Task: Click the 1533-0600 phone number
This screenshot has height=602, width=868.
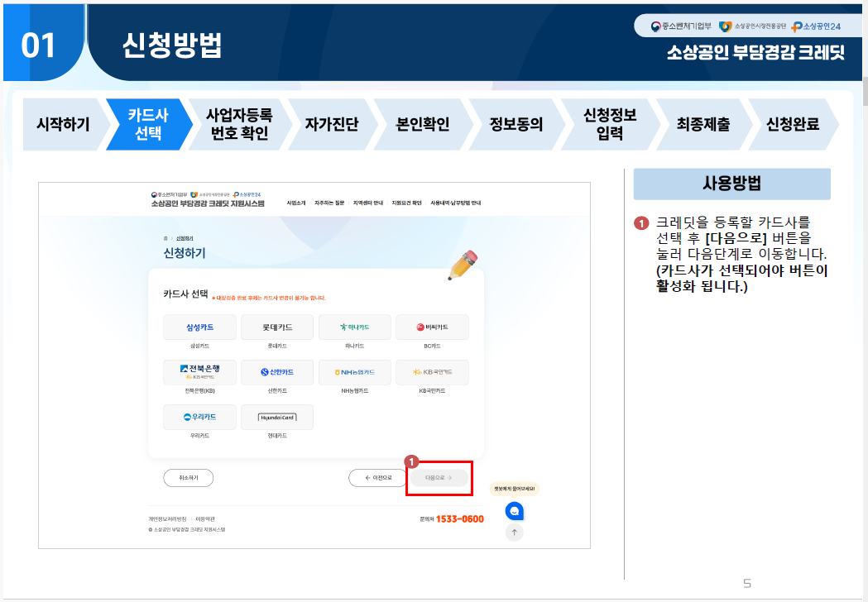Action: [x=459, y=519]
